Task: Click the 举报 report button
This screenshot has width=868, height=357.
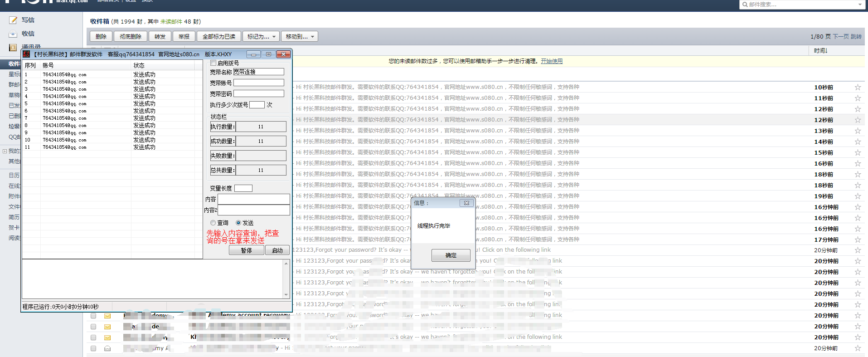Action: (x=184, y=36)
